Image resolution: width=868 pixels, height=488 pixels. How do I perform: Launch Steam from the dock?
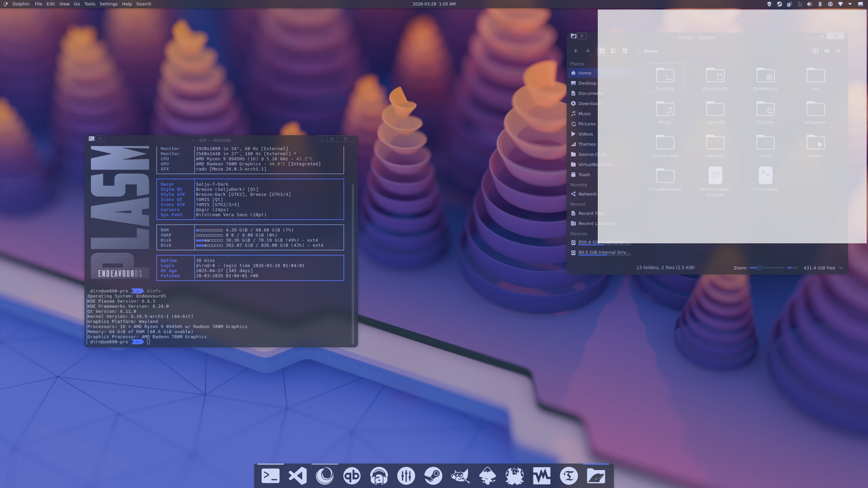click(x=433, y=476)
